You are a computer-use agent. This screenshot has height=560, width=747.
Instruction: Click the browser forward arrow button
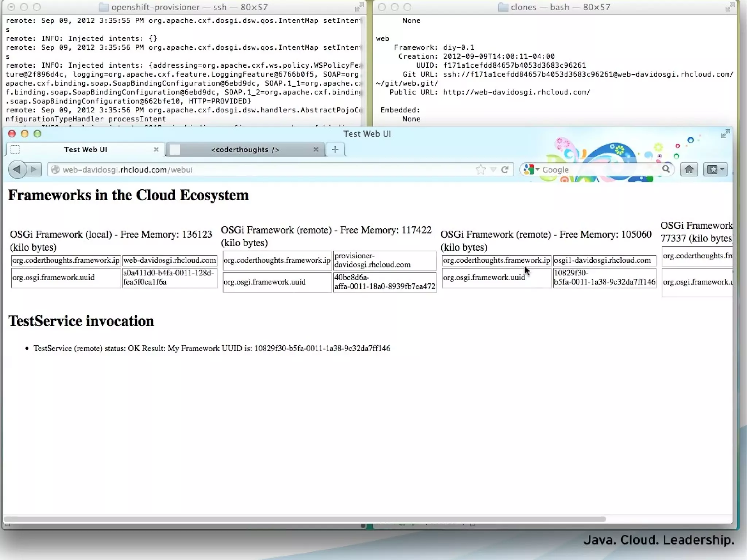click(34, 169)
